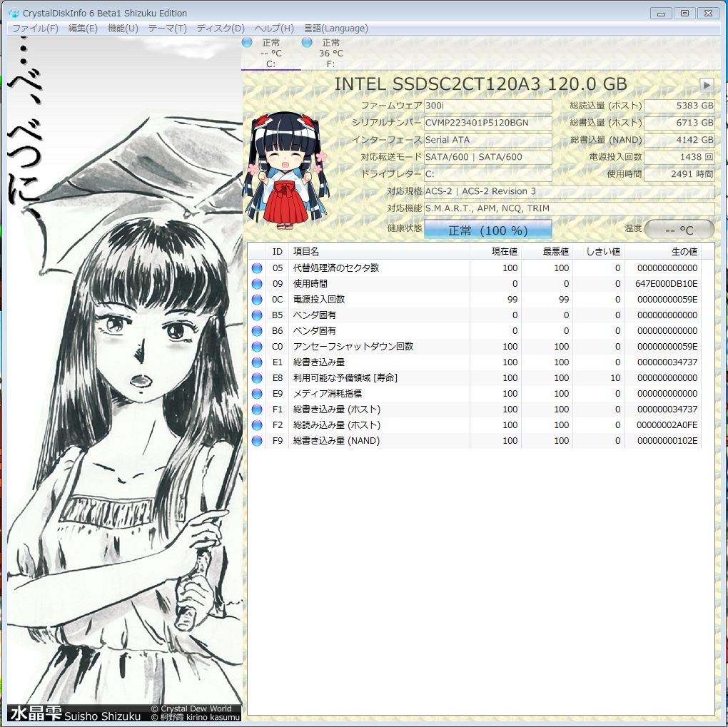Click status orb of attribute 05
Image resolution: width=728 pixels, height=727 pixels.
(257, 268)
